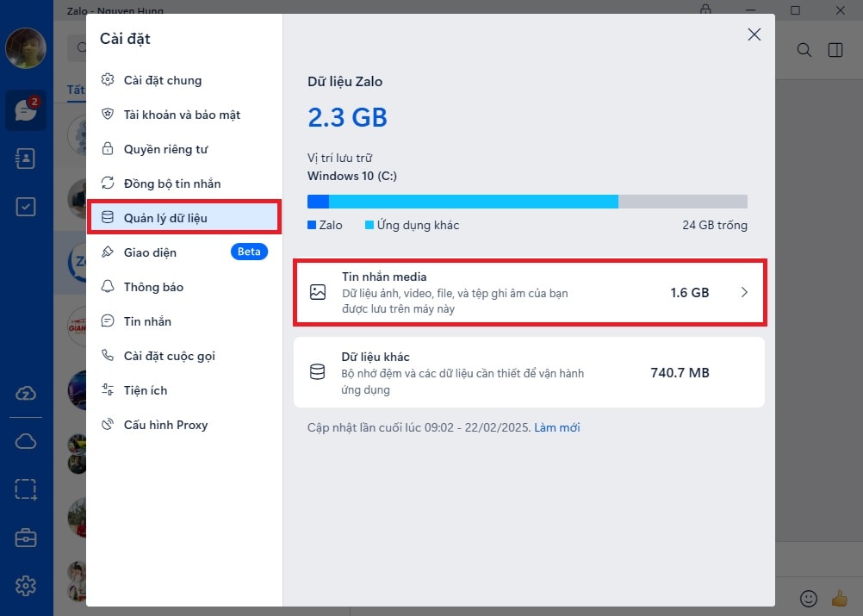
Task: Click the 740.7 MB other data value
Action: pyautogui.click(x=680, y=373)
